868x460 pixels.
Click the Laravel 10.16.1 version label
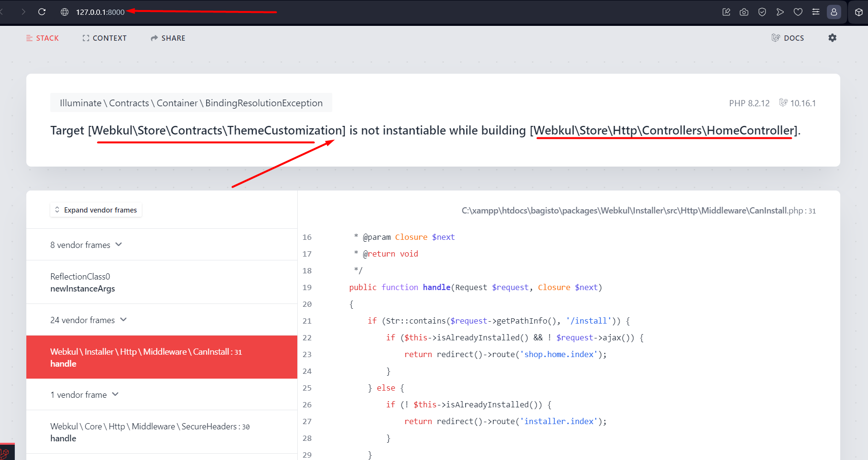point(798,103)
